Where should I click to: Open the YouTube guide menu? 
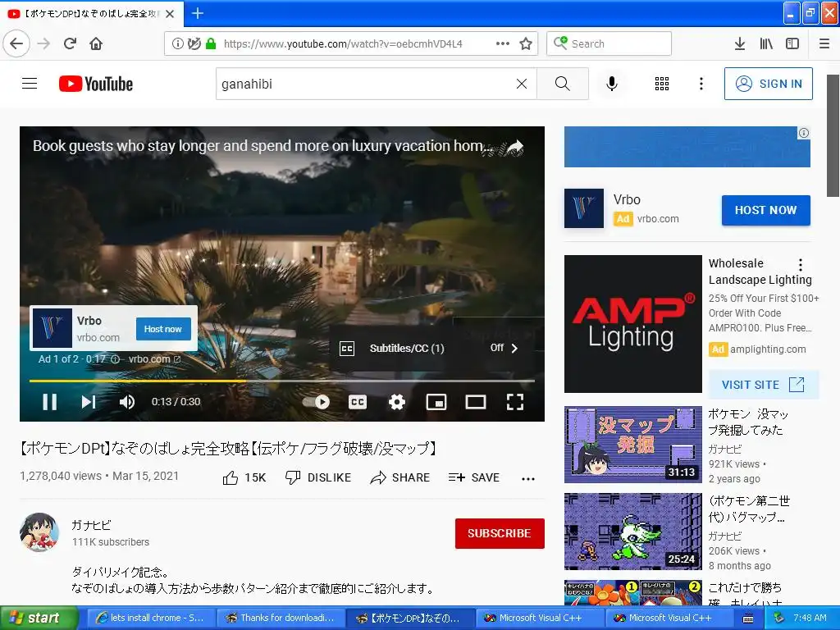pyautogui.click(x=30, y=84)
